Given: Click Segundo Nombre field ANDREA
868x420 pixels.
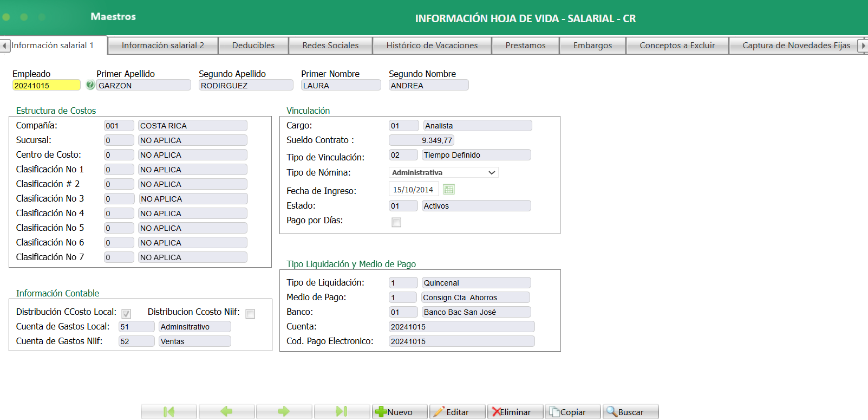Looking at the screenshot, I should [429, 85].
